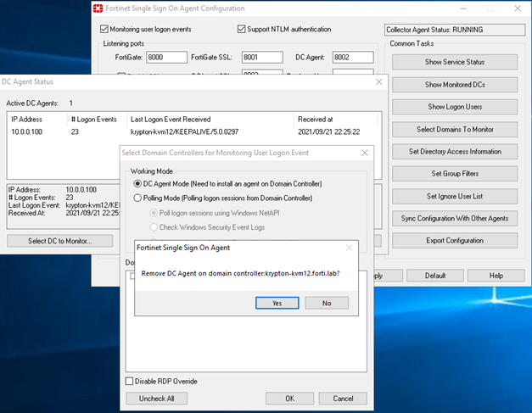The height and width of the screenshot is (413, 532).
Task: Minimize the Fortinet Agent Configuration window
Action: pyautogui.click(x=463, y=8)
